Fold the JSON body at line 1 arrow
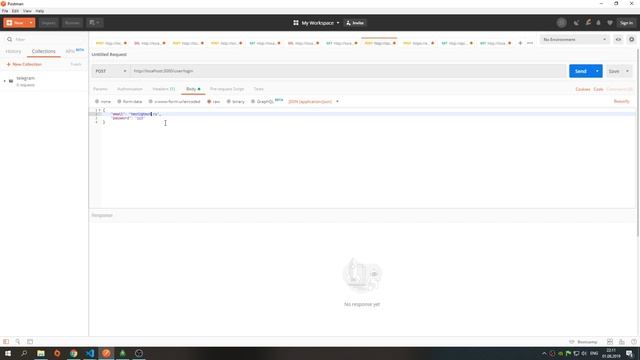 click(x=100, y=110)
